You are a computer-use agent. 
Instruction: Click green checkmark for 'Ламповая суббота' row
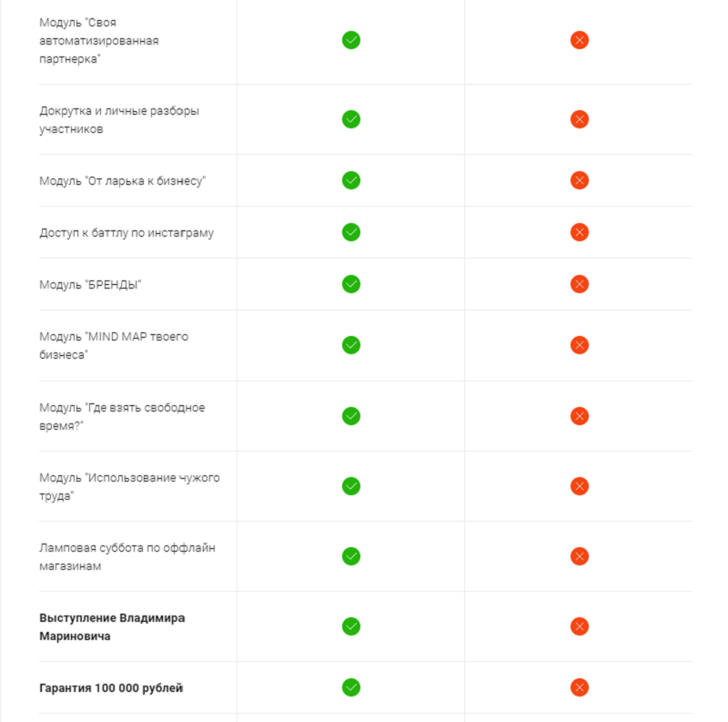tap(351, 556)
